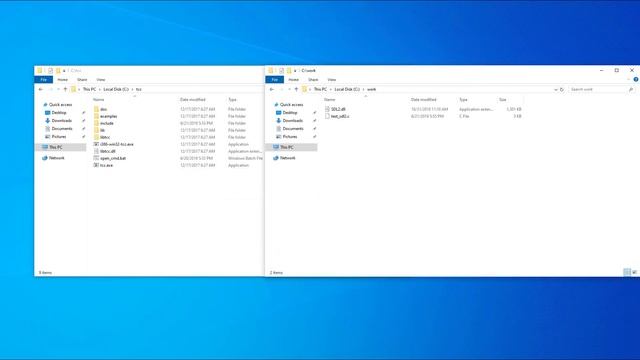Select the libtcc folder icon in tcc
This screenshot has height=360, width=640.
96,137
